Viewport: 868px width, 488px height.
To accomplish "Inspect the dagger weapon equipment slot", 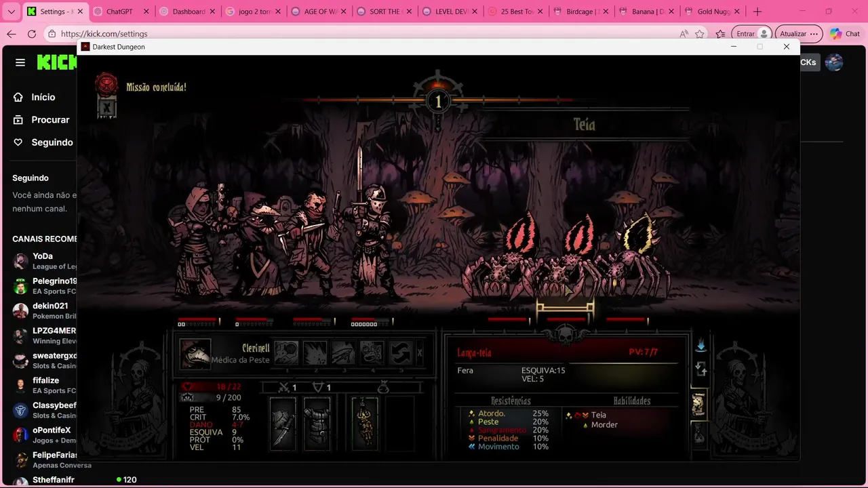I will (283, 424).
